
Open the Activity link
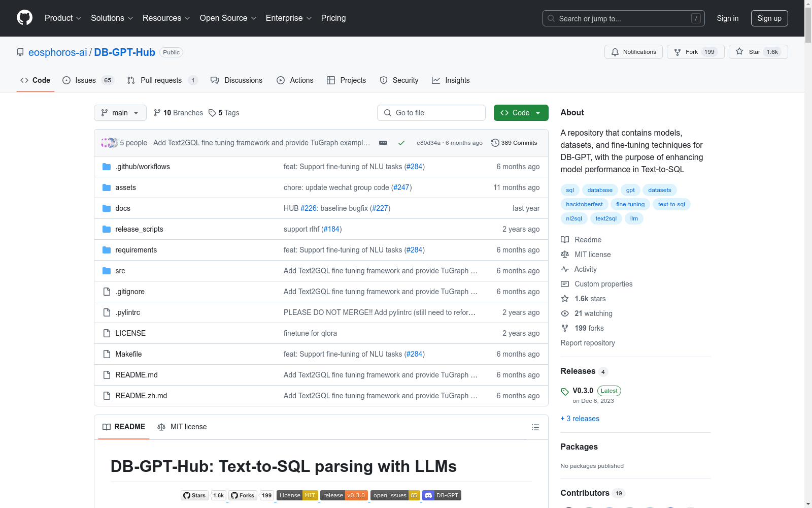(579, 269)
